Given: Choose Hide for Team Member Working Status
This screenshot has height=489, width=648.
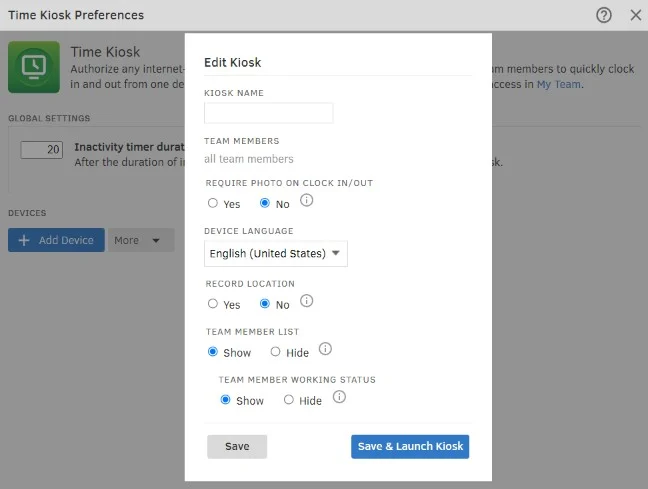Looking at the screenshot, I should (288, 400).
